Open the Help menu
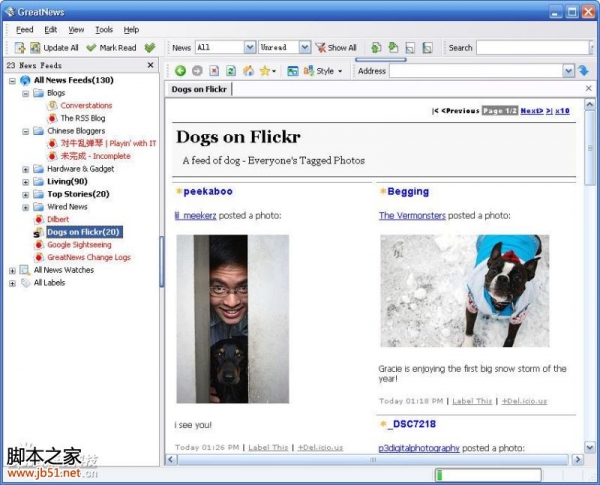 pos(131,30)
